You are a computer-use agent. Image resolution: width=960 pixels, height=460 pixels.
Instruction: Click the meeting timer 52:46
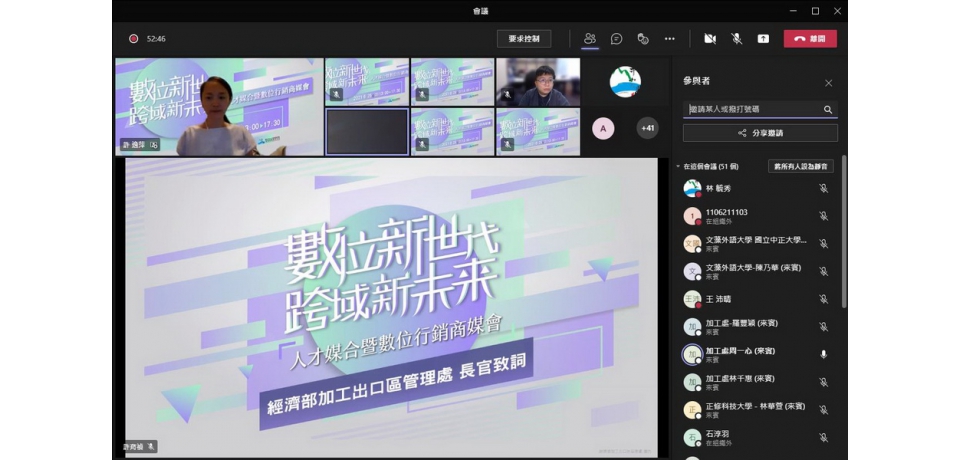(x=156, y=39)
